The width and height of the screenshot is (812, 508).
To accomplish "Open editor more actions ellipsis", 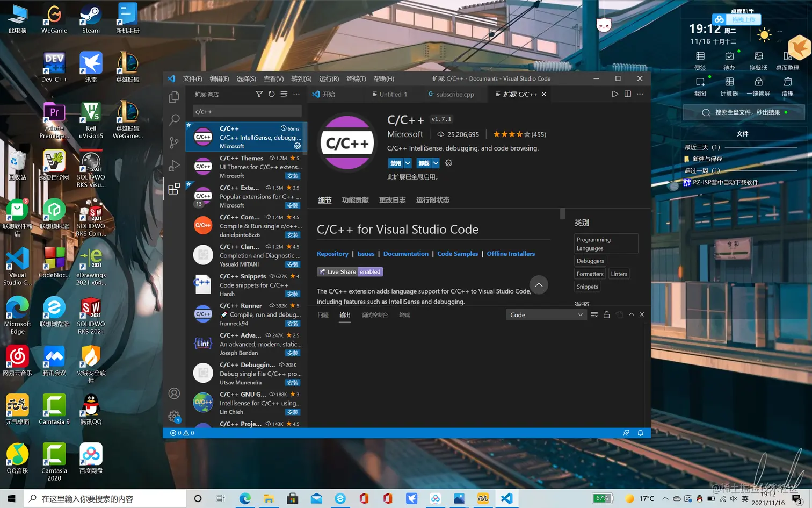I will tap(640, 94).
